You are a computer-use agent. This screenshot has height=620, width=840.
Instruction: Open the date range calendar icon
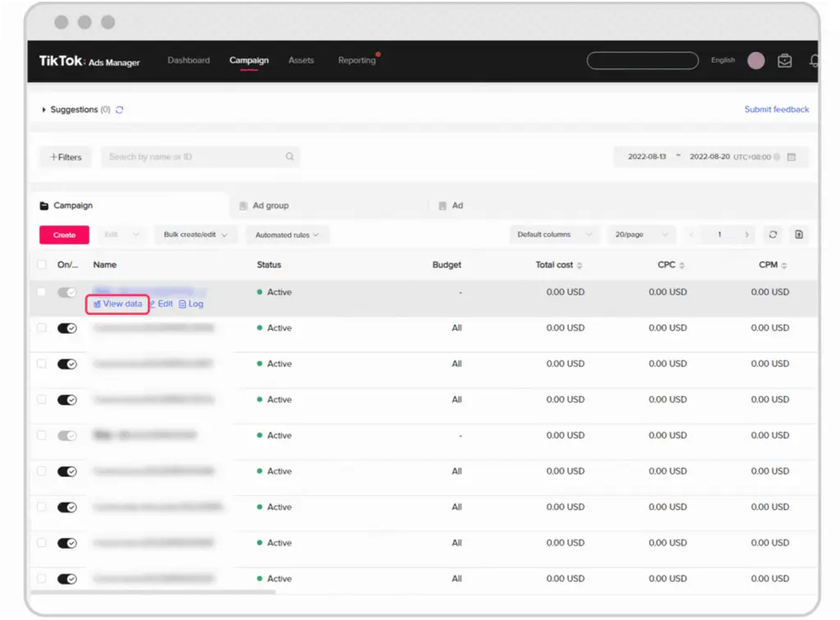[x=792, y=157]
